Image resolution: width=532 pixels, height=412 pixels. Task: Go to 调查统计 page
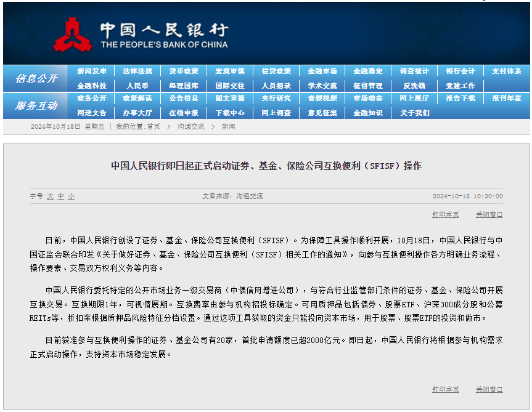tap(414, 71)
